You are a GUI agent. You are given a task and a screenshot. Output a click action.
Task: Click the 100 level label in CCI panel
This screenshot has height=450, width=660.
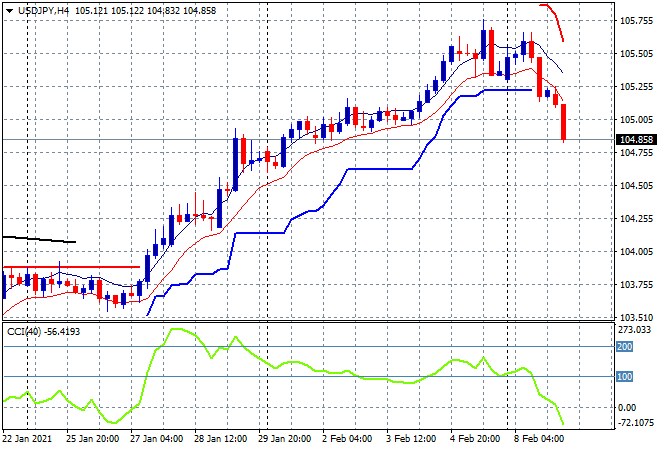[625, 376]
